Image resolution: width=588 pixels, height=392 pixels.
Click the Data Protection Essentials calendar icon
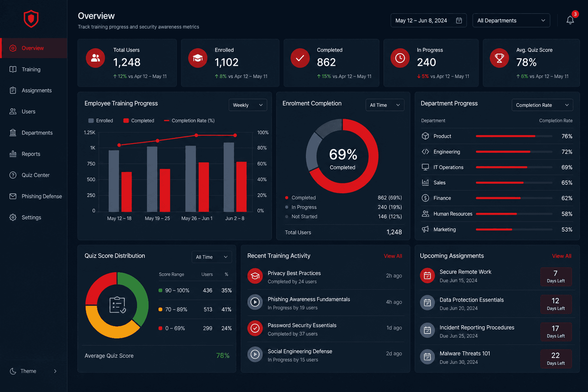click(428, 303)
